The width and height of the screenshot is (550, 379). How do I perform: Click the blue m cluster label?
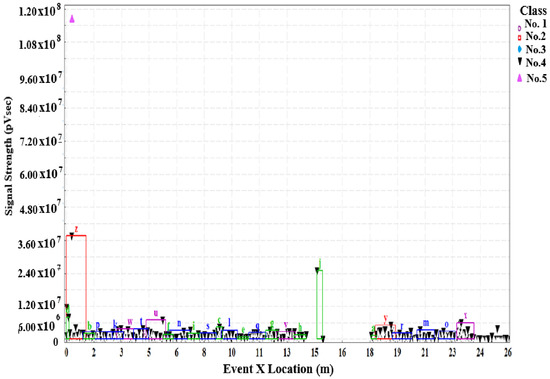[x=426, y=323]
